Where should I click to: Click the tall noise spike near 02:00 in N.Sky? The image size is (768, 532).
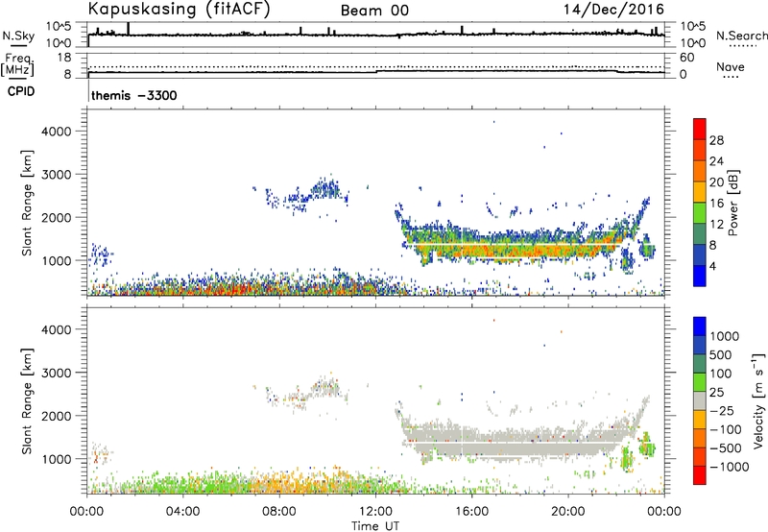pyautogui.click(x=129, y=29)
